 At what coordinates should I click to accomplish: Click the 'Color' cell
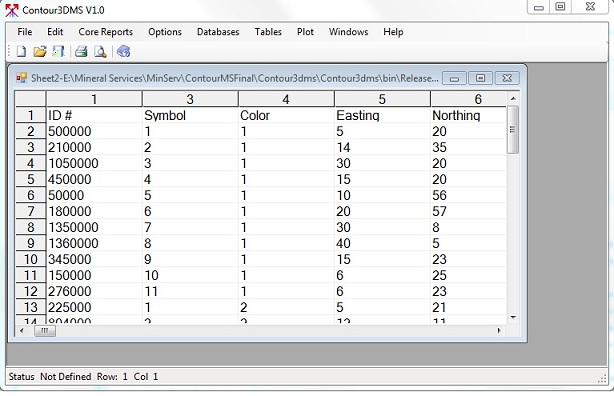(x=286, y=115)
